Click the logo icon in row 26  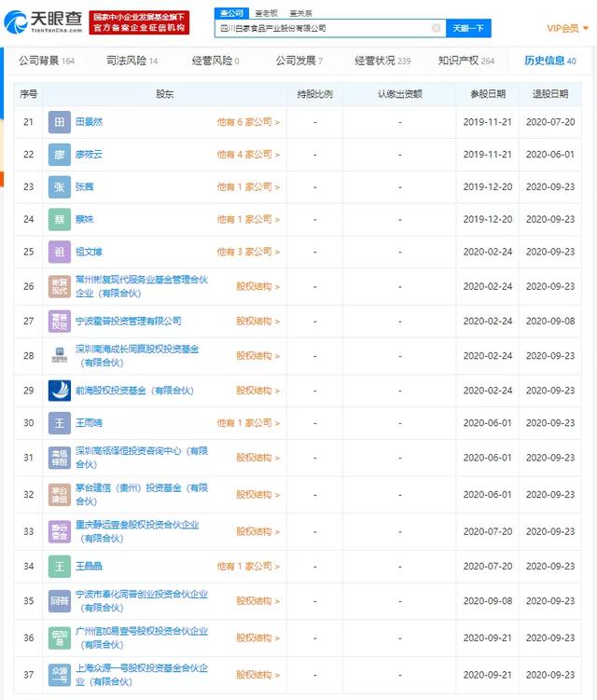click(60, 286)
